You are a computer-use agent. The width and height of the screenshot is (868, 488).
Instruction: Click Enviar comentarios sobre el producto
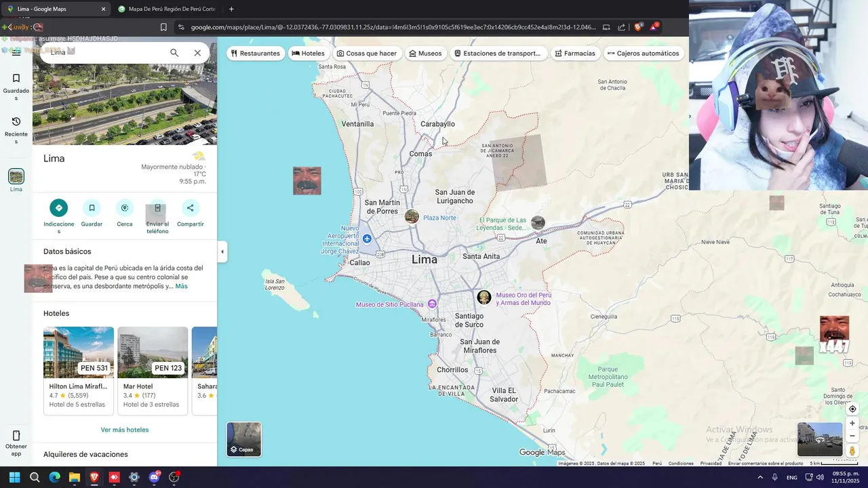coord(766,464)
